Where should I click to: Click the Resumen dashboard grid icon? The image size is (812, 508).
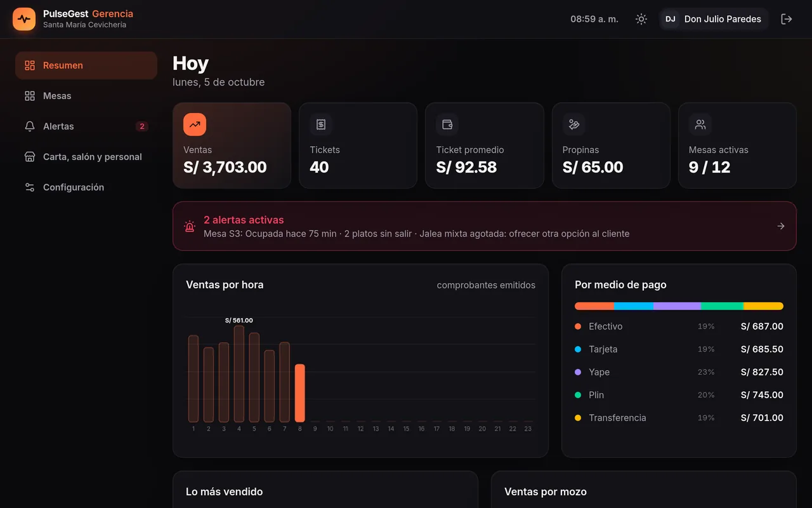pyautogui.click(x=30, y=65)
